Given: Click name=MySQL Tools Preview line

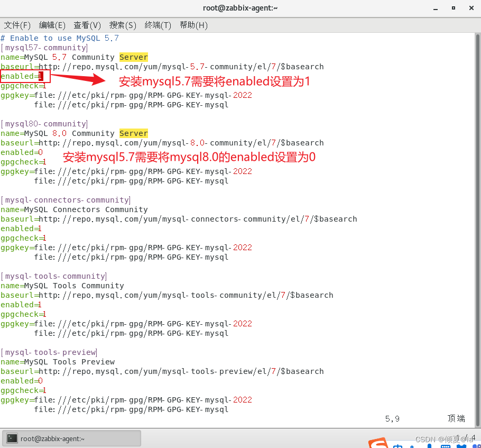Looking at the screenshot, I should click(58, 362).
